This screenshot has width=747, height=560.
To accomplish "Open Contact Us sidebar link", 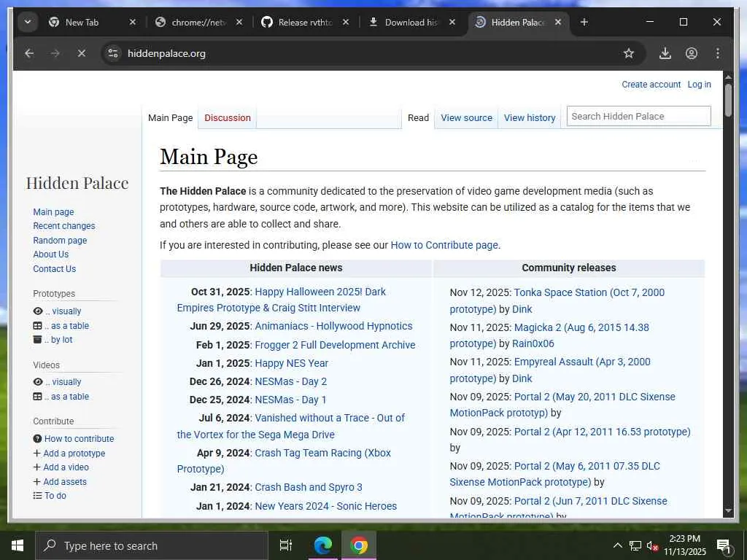I will (54, 268).
